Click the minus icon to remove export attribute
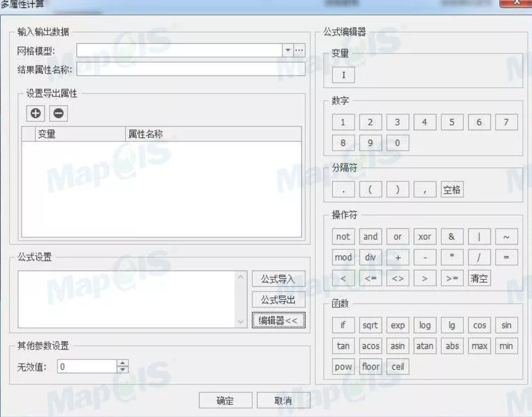The width and height of the screenshot is (532, 417). coord(59,113)
